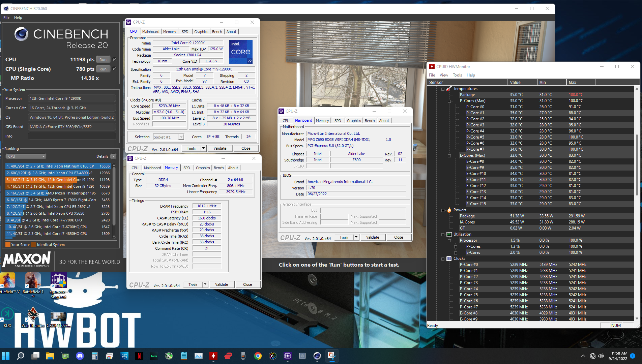Screen dimensions: 642x364
Task: Click the Details arrow icon in Ranking
Action: pos(113,156)
